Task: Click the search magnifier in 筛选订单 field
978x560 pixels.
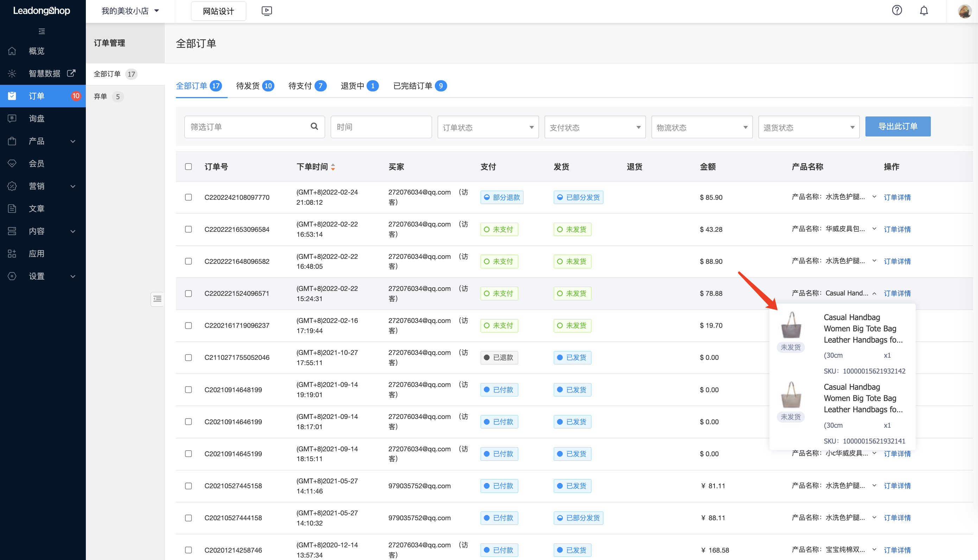Action: 314,126
